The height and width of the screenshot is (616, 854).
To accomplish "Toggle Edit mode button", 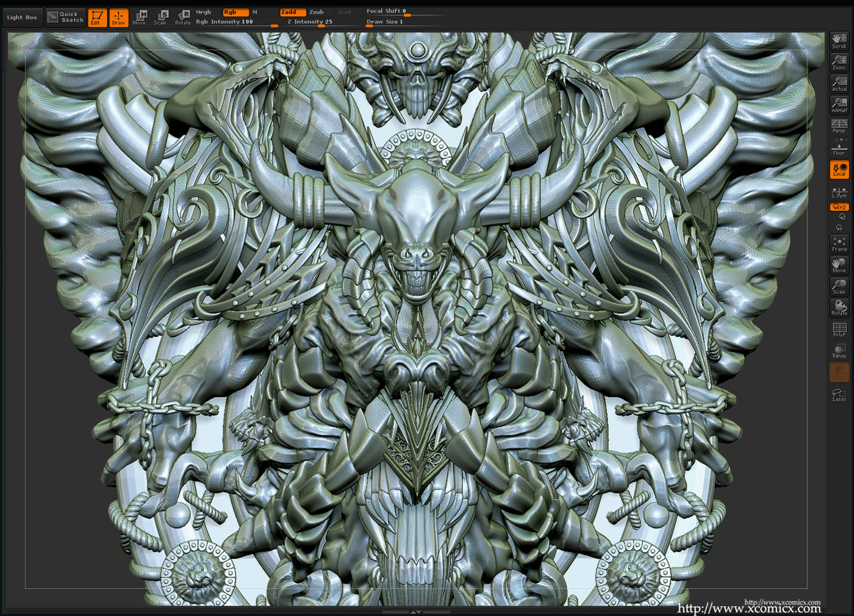I will click(x=97, y=18).
